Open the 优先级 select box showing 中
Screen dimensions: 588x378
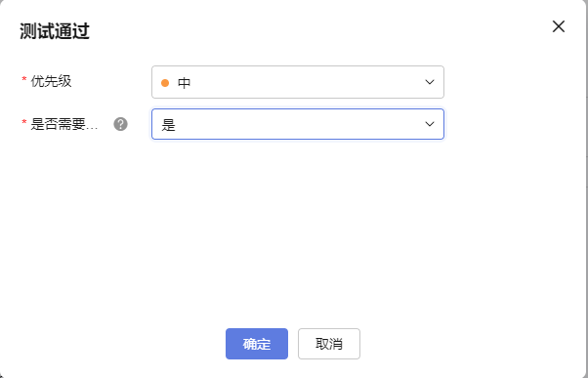[298, 82]
